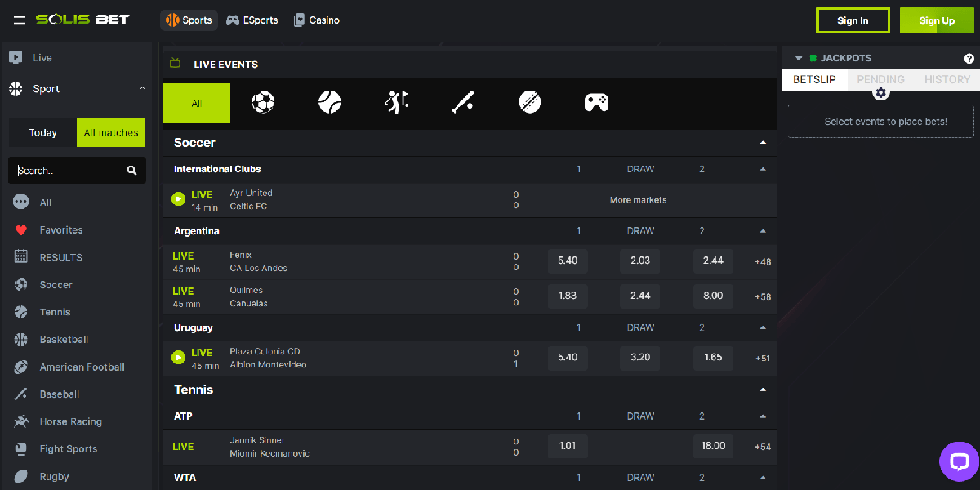Collapse the Soccer section

point(763,143)
